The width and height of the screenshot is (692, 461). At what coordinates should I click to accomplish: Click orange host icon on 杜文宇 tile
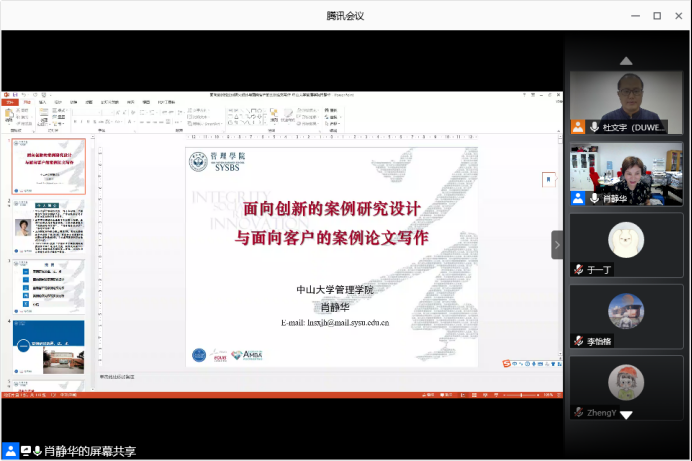pyautogui.click(x=578, y=127)
